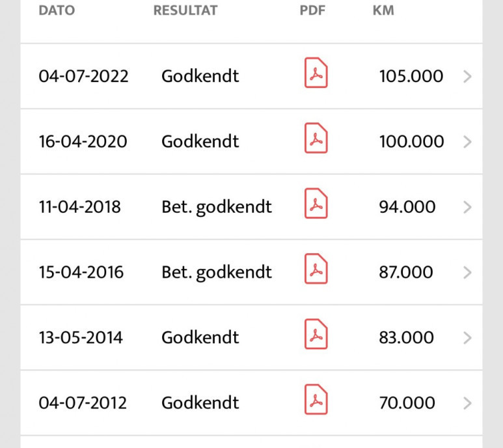Open the PDF report for 04-07-2022 inspection
Image resolution: width=503 pixels, height=448 pixels.
[316, 72]
